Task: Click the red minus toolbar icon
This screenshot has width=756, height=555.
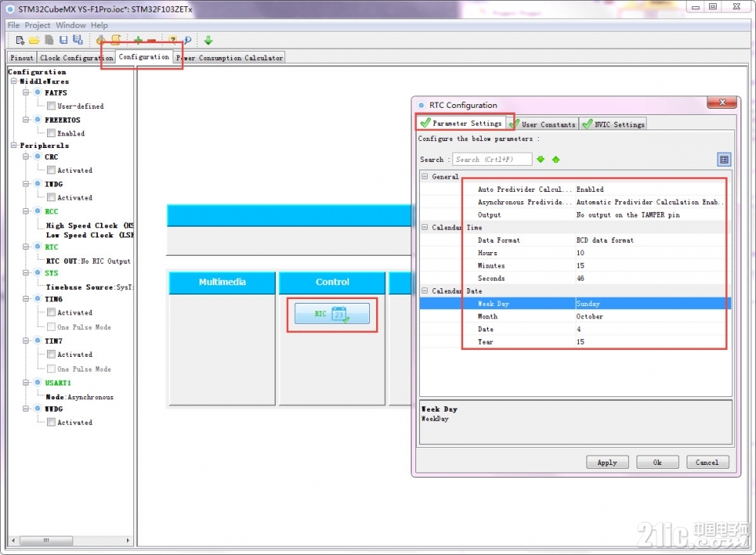Action: 151,41
